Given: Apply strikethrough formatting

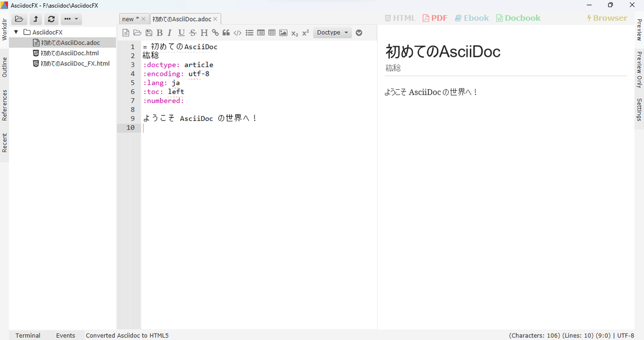Looking at the screenshot, I should (x=192, y=32).
